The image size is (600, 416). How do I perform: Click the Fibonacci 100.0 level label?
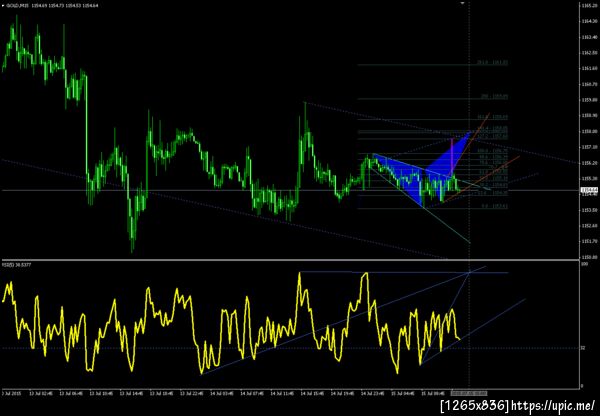(493, 151)
